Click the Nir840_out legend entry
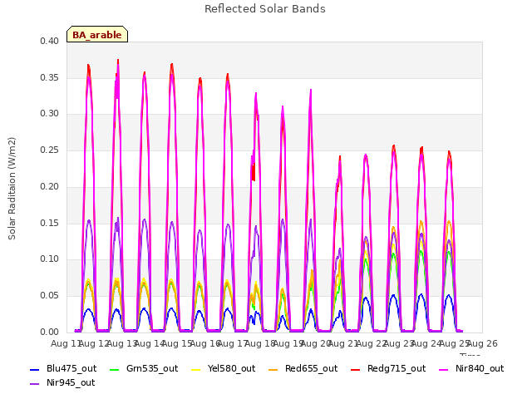 click(x=471, y=369)
